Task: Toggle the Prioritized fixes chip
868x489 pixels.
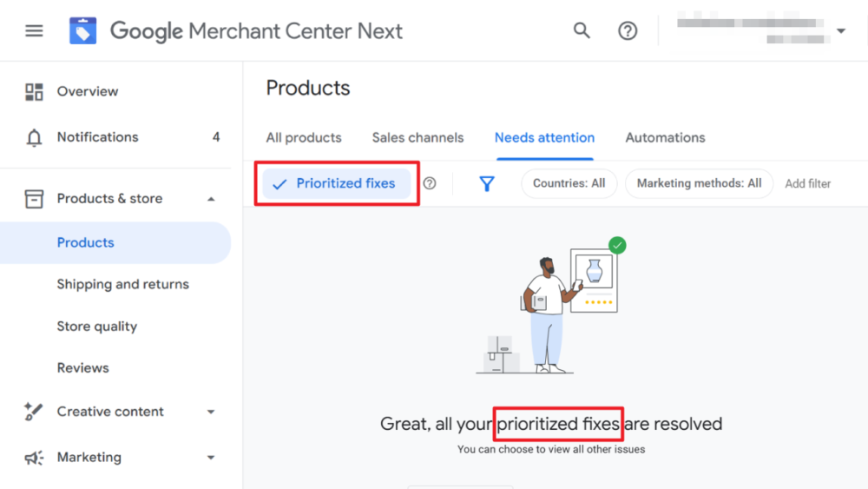Action: tap(337, 183)
